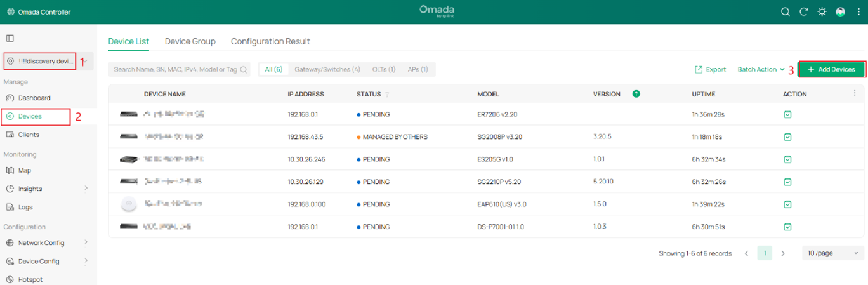This screenshot has height=285, width=868.
Task: Click uptime 6h 30m 51s cell
Action: tap(709, 227)
